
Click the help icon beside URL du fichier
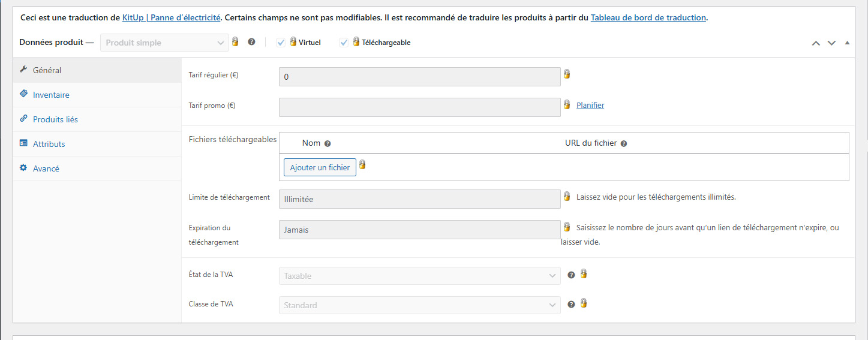pyautogui.click(x=624, y=144)
